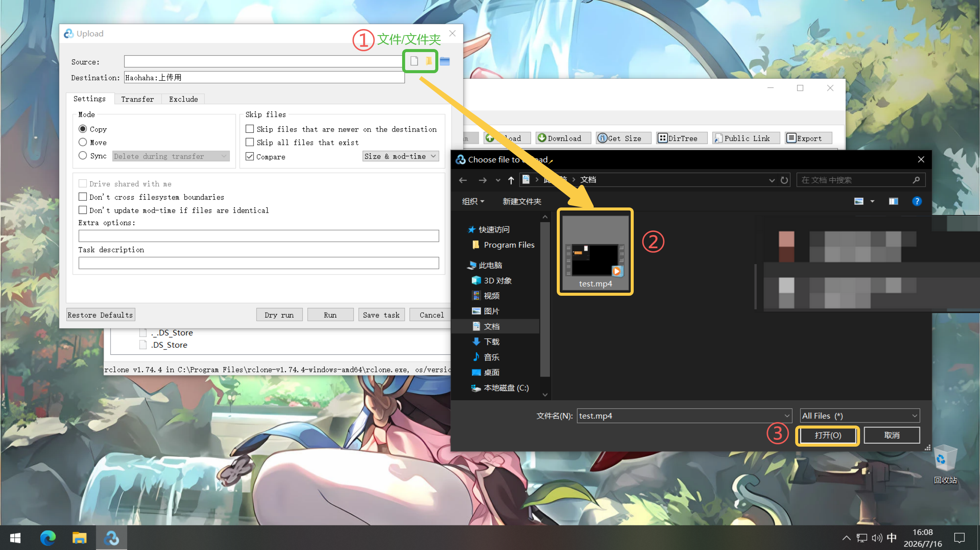Enable Don't update mod-time if files identical
The height and width of the screenshot is (550, 980).
83,210
